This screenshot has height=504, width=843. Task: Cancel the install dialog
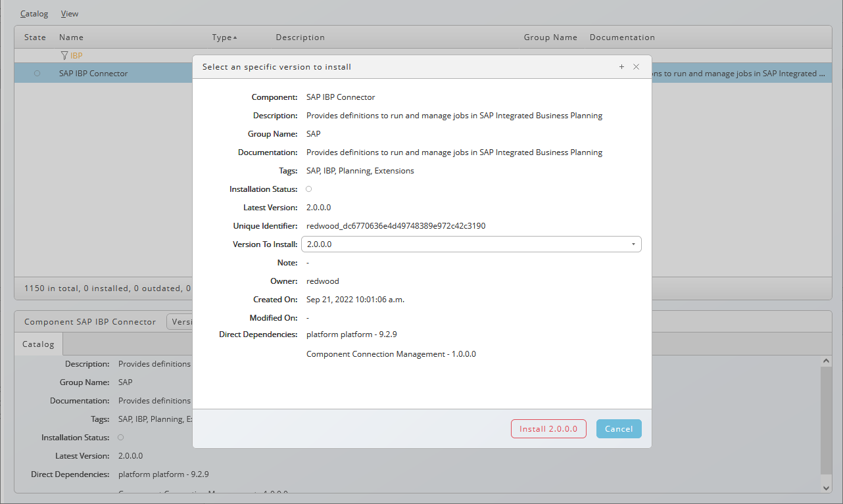(619, 429)
